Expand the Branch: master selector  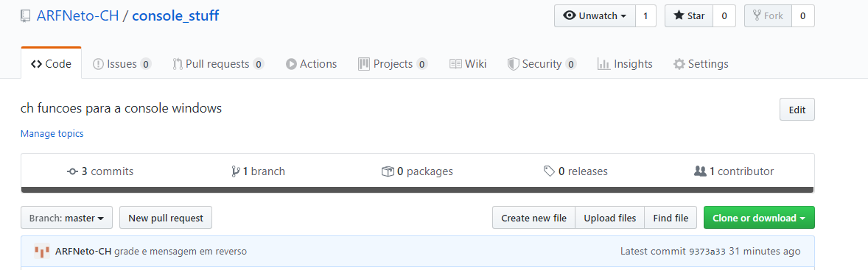pyautogui.click(x=66, y=218)
